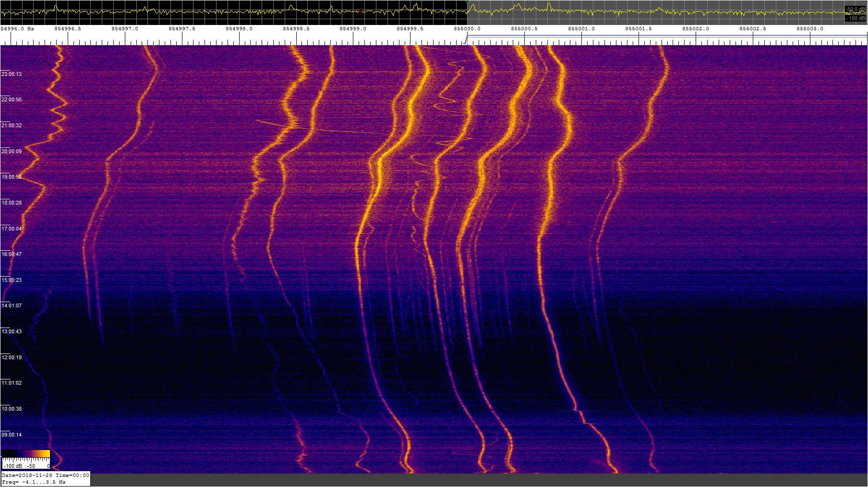
Task: Click the Freq= -4.1...3.5 Hz info text
Action: [34, 482]
